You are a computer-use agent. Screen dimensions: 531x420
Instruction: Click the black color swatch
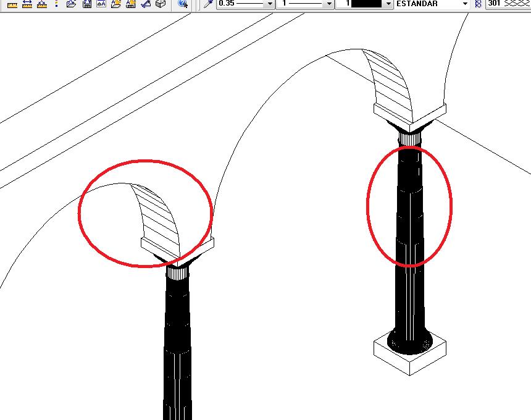click(366, 3)
